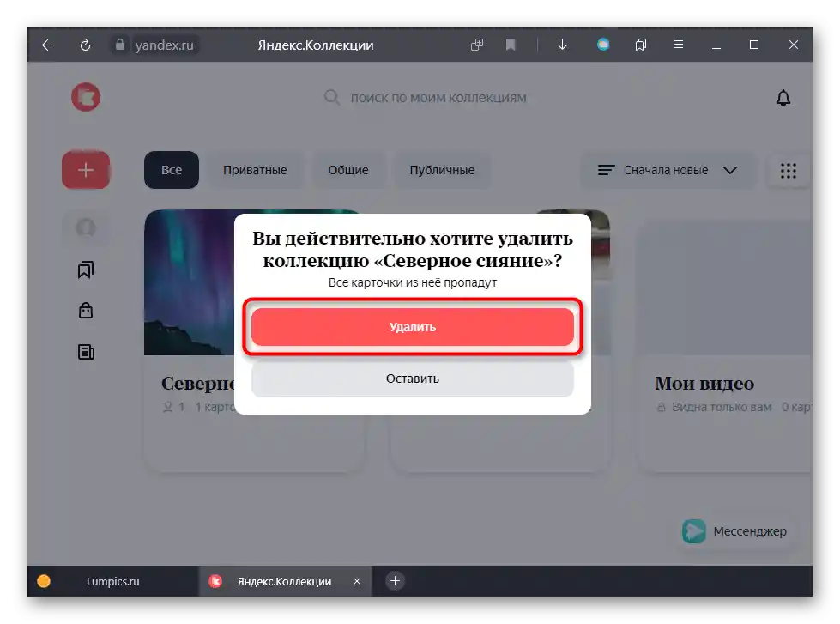Reload the page with the refresh icon

pyautogui.click(x=85, y=45)
